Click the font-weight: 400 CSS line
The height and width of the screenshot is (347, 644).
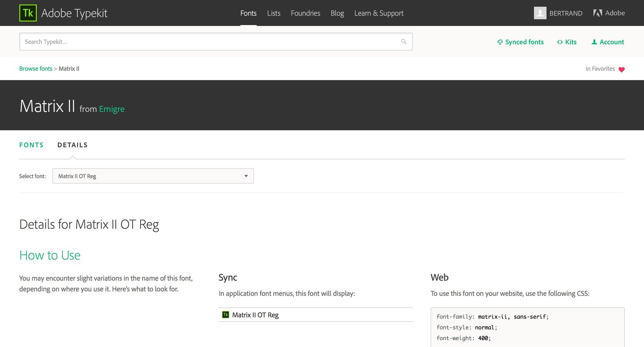(x=464, y=338)
